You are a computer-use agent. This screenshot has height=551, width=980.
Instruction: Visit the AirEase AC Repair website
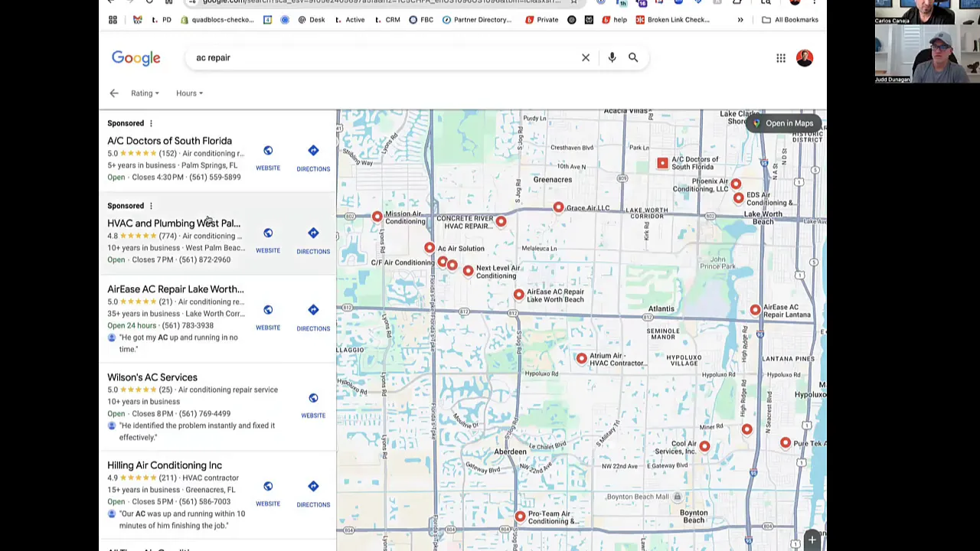click(x=268, y=317)
